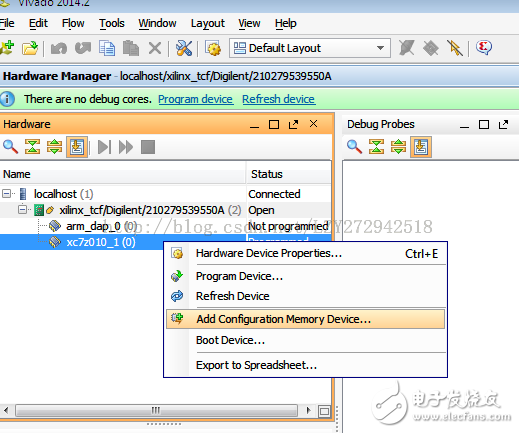Image resolution: width=519 pixels, height=433 pixels.
Task: Select the arm_dap_0 device row
Action: point(166,226)
